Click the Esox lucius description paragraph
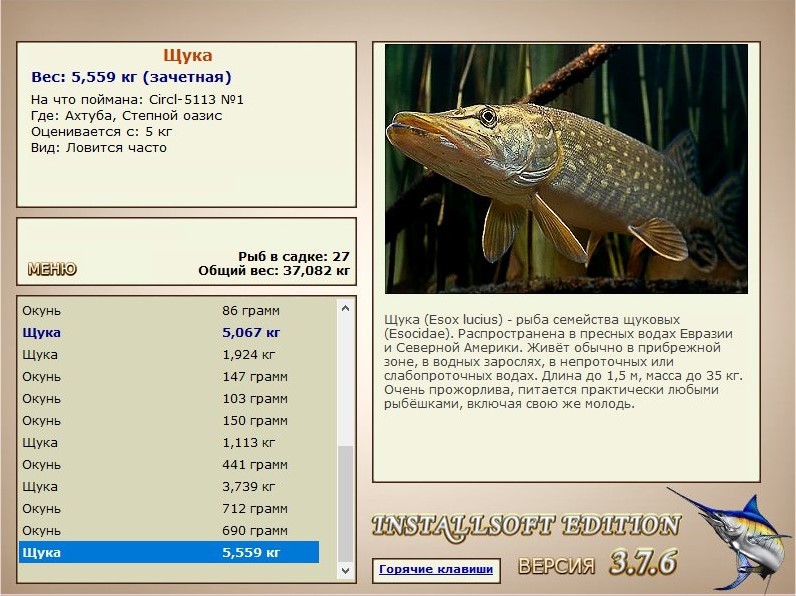Screen dimensions: 796x596 [x=562, y=361]
